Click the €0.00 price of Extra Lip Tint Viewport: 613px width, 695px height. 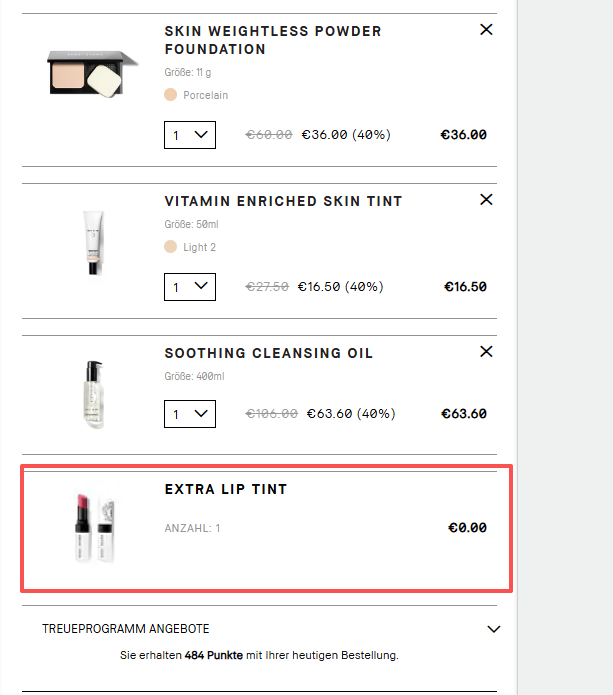tap(467, 527)
